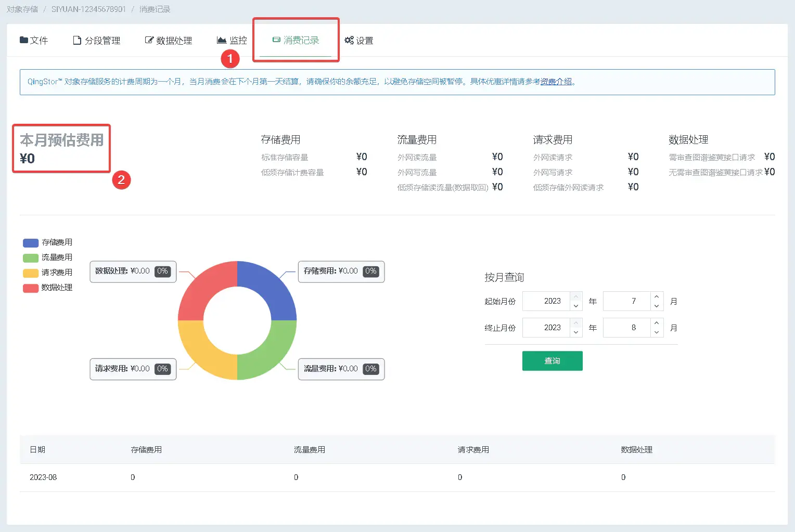Screen dimensions: 795x532
Task: Increment the 终止月份 year 2023 stepper
Action: coord(576,323)
